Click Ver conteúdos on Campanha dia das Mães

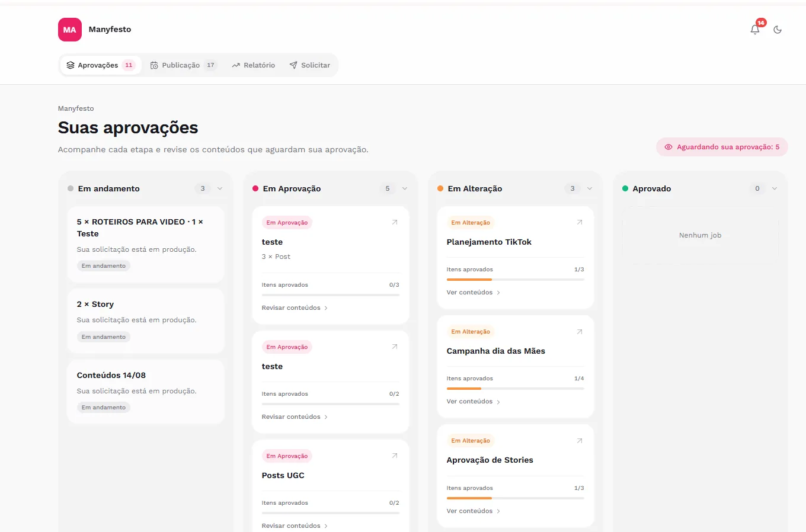(x=474, y=402)
